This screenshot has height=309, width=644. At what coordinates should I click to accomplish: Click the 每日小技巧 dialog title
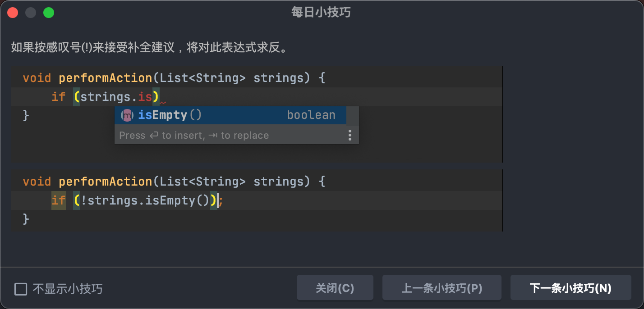[x=320, y=12]
